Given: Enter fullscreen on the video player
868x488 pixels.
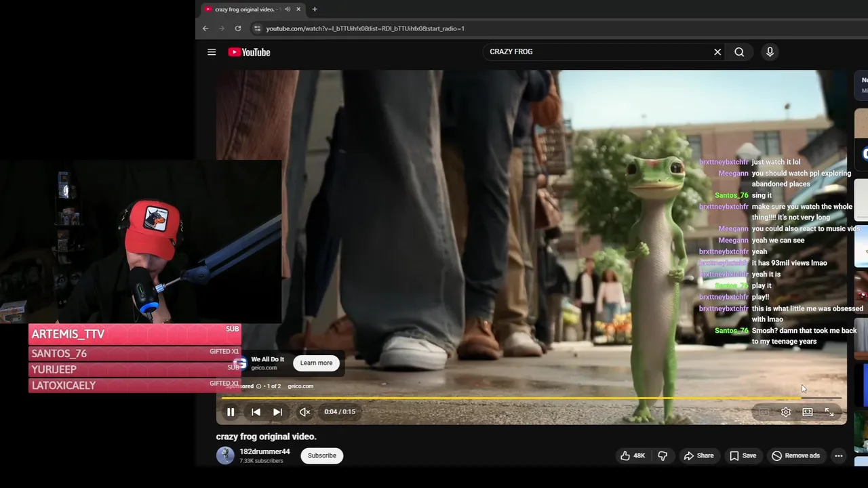Looking at the screenshot, I should [829, 412].
